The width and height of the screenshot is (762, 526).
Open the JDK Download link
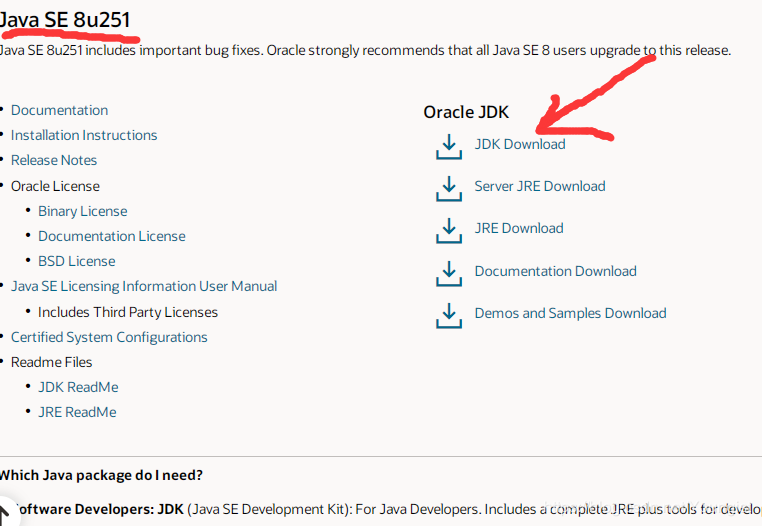click(x=520, y=144)
